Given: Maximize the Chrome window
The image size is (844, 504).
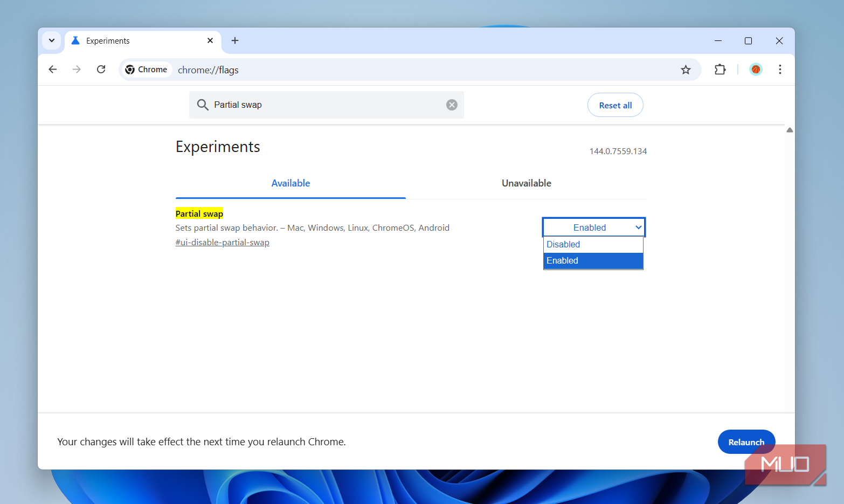Looking at the screenshot, I should coord(748,40).
